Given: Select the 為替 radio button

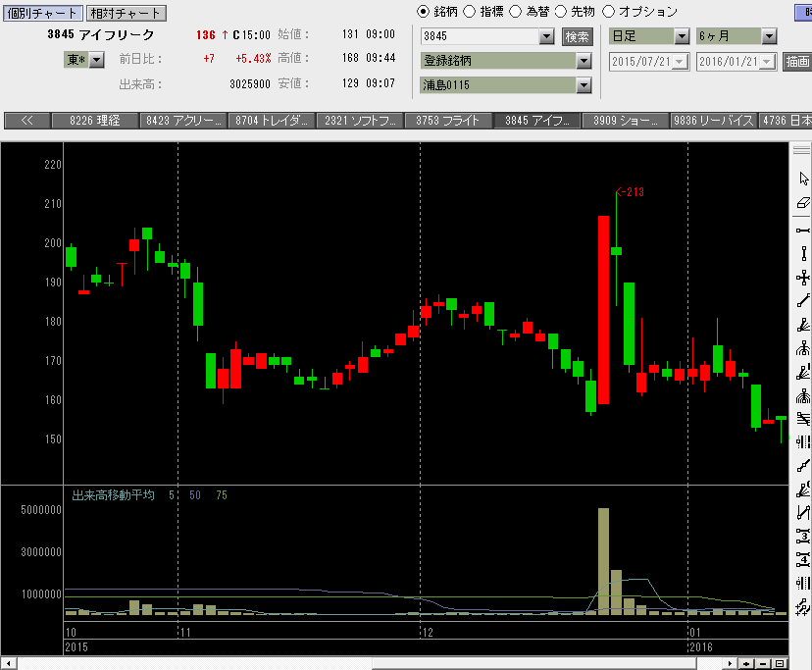Looking at the screenshot, I should pos(515,12).
